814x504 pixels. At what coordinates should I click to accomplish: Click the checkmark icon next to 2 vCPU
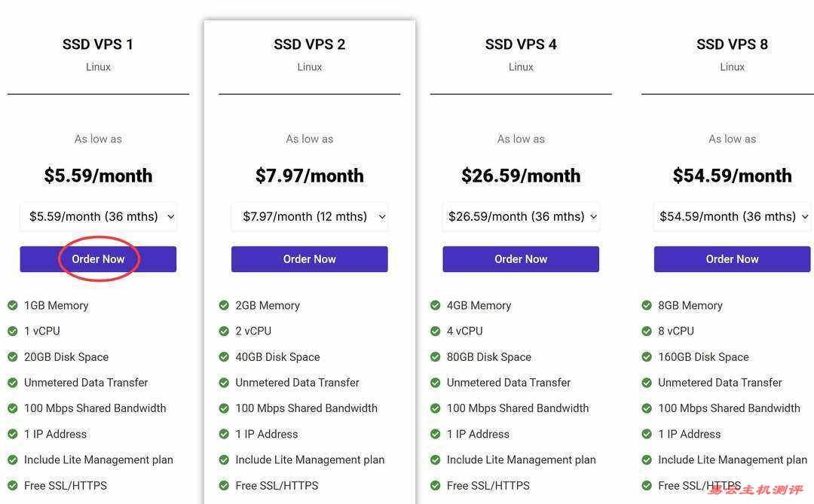224,331
